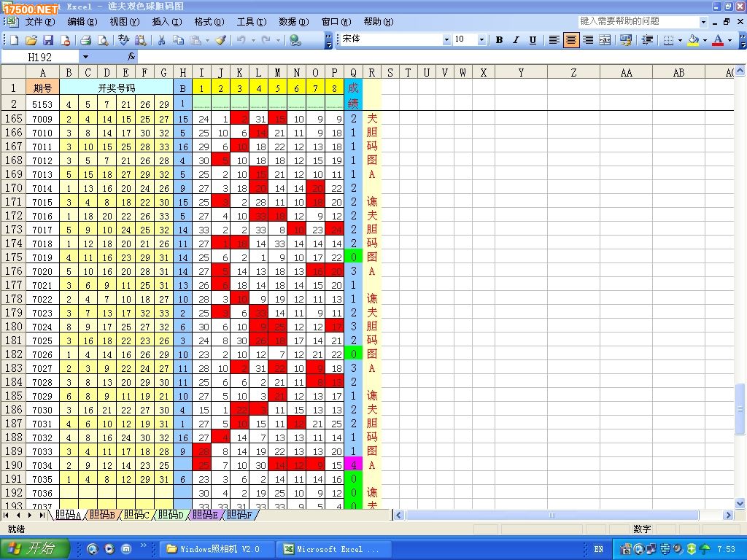Image resolution: width=747 pixels, height=560 pixels.
Task: Open the Name Box dropdown arrow
Action: [85, 57]
